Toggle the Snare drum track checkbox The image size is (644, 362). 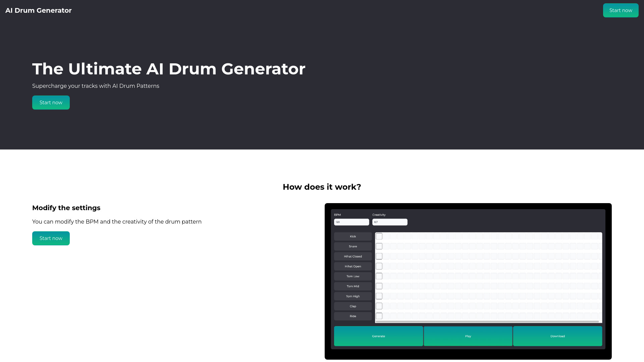point(379,246)
